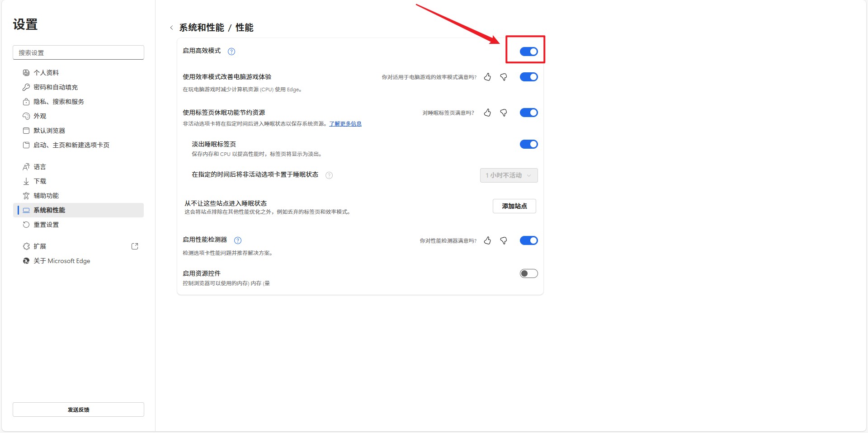Open 隐私、搜索和服务 settings section
The width and height of the screenshot is (868, 433).
tap(59, 102)
